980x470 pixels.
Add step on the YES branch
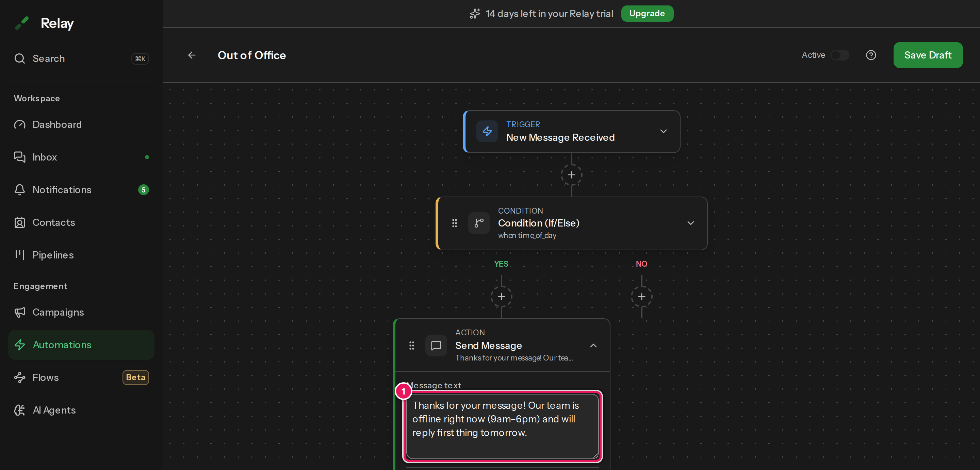click(x=502, y=297)
